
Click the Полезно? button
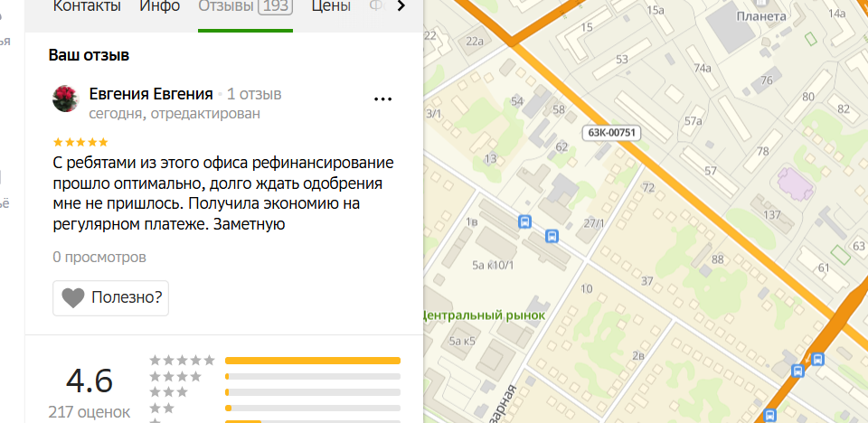pos(110,298)
